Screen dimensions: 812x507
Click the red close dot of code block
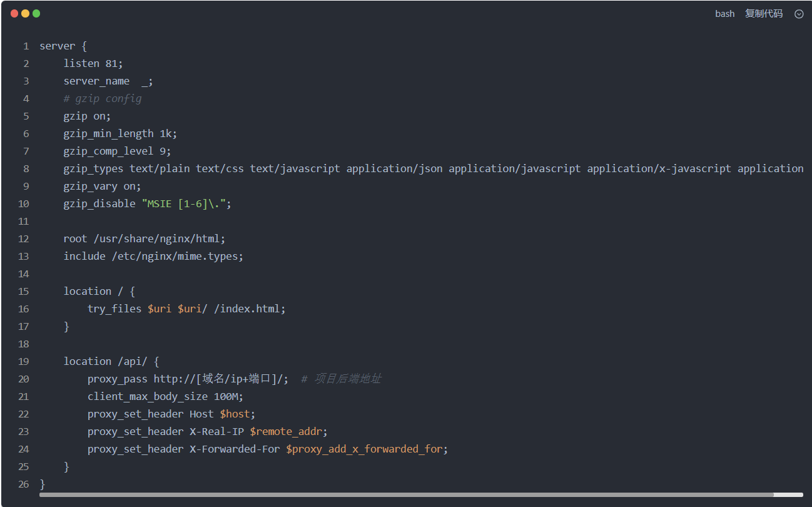pos(14,13)
